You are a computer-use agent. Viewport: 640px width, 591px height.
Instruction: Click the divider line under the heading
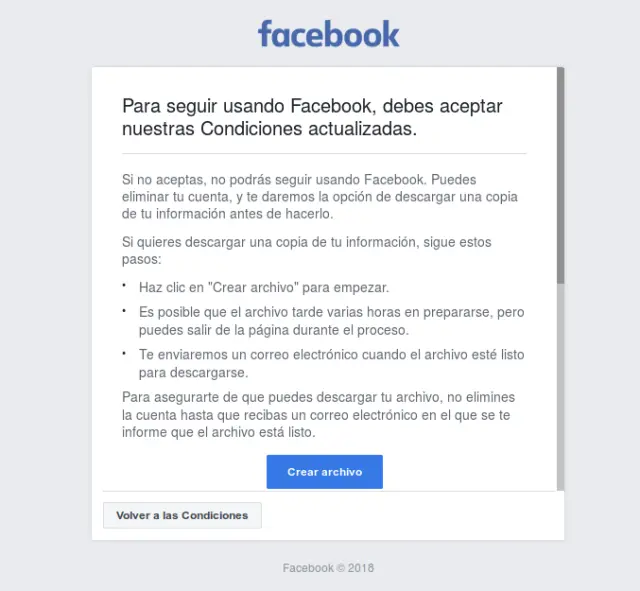[x=324, y=154]
